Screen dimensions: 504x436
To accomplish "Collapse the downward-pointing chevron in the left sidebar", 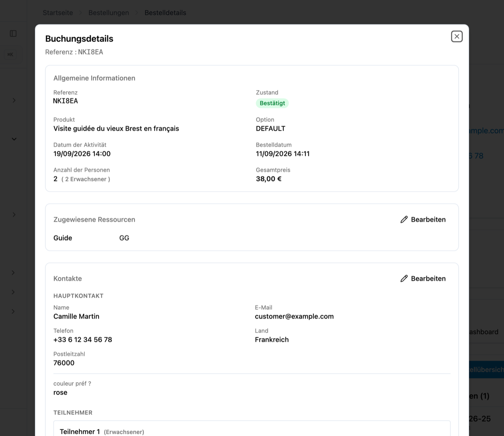I will coord(14,139).
